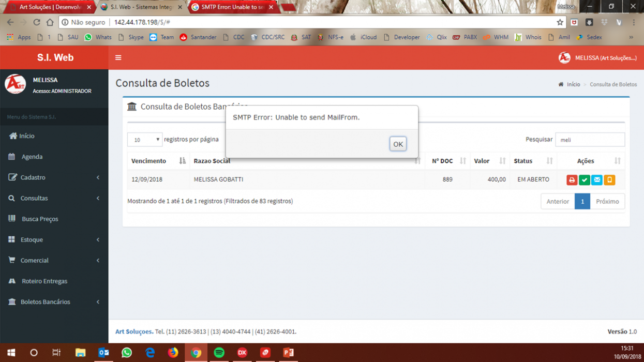The height and width of the screenshot is (362, 644).
Task: Open the Whats bookmark
Action: 98,37
